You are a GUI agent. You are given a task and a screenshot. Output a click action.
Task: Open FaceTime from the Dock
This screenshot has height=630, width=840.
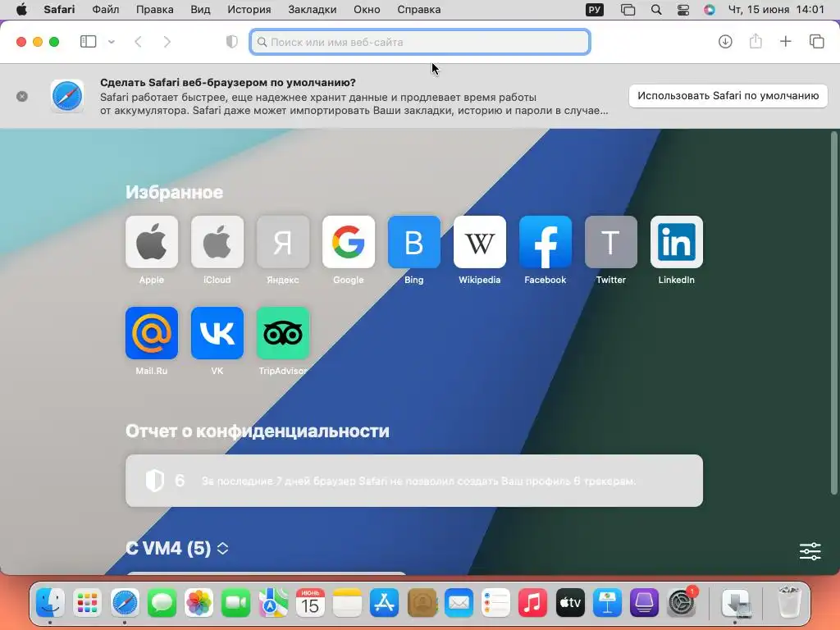(235, 603)
